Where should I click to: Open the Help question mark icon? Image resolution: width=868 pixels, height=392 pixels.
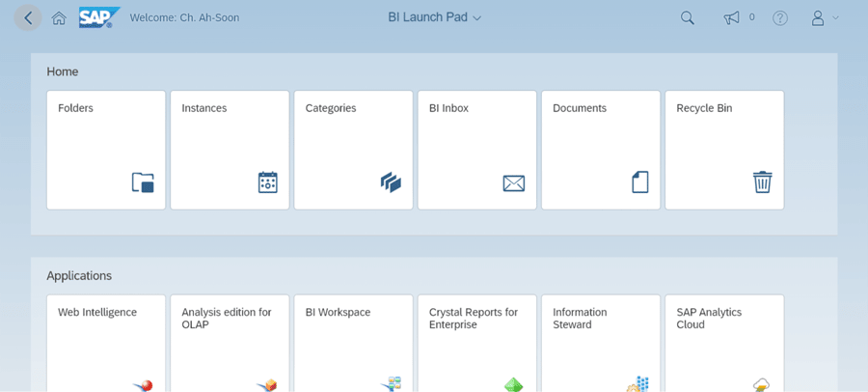pyautogui.click(x=780, y=18)
